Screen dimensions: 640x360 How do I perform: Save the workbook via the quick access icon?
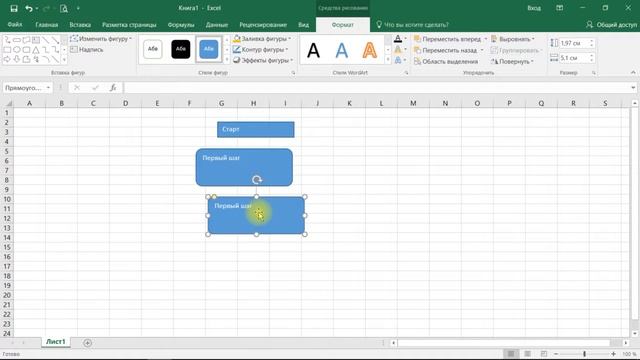(14, 8)
